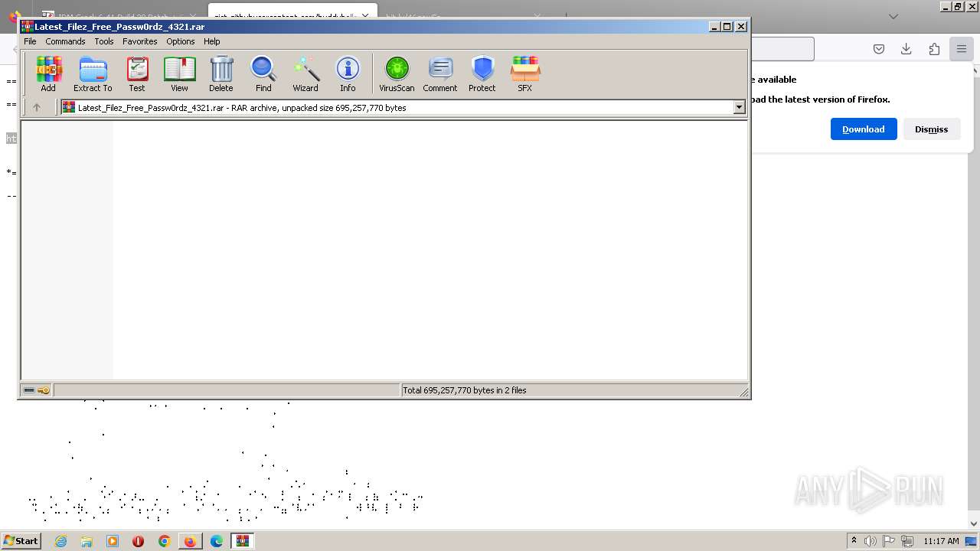Launch the Wizard tool
Image resolution: width=980 pixels, height=551 pixels.
click(305, 74)
